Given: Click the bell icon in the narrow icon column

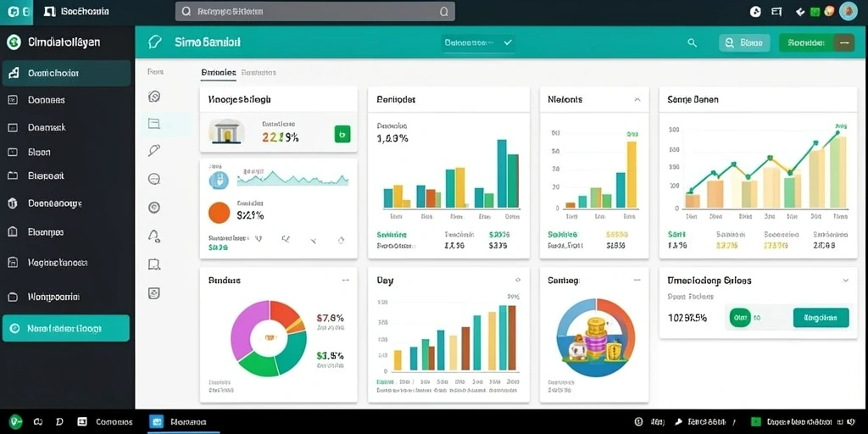Looking at the screenshot, I should pyautogui.click(x=154, y=236).
